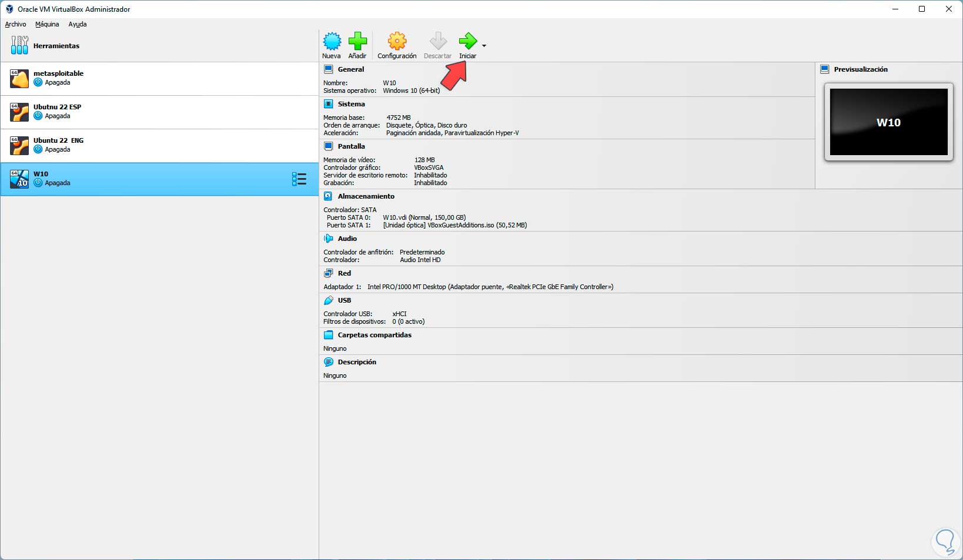
Task: Click the Nueva machine toolbar icon
Action: (332, 41)
